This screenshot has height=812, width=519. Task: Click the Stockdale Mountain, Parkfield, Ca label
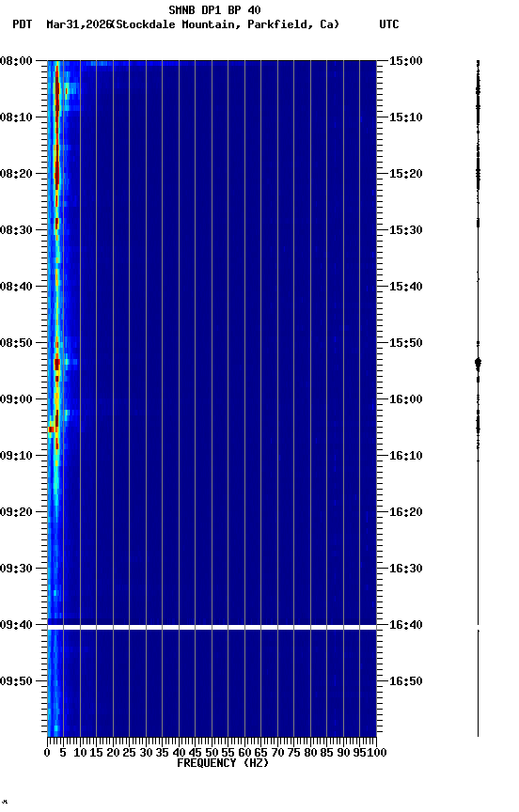[x=226, y=24]
